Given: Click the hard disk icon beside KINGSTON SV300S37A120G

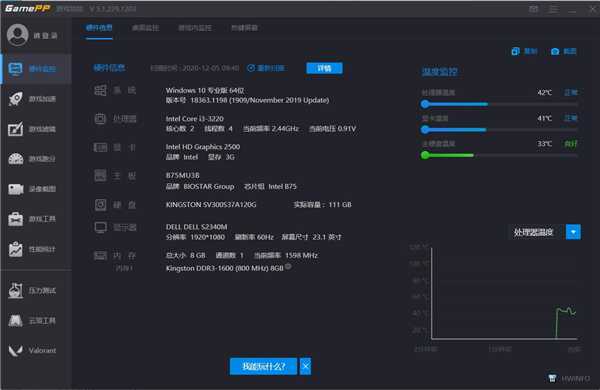Looking at the screenshot, I should click(x=100, y=205).
